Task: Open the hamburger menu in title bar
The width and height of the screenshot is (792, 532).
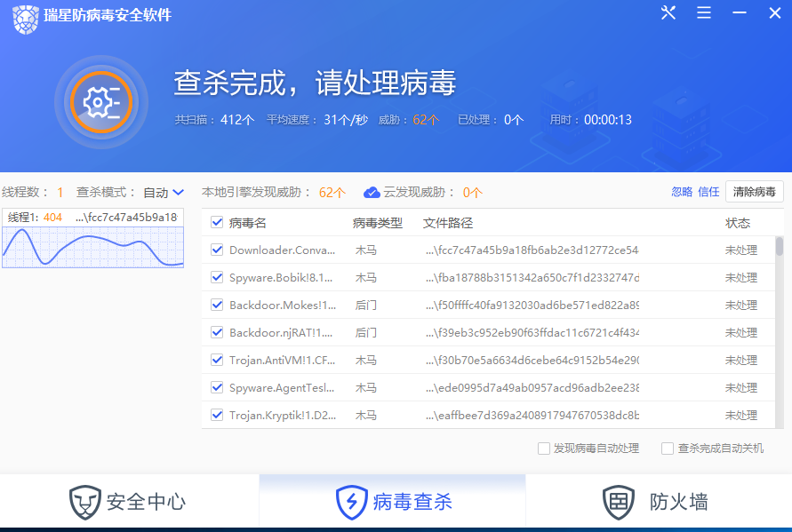Action: pos(704,12)
